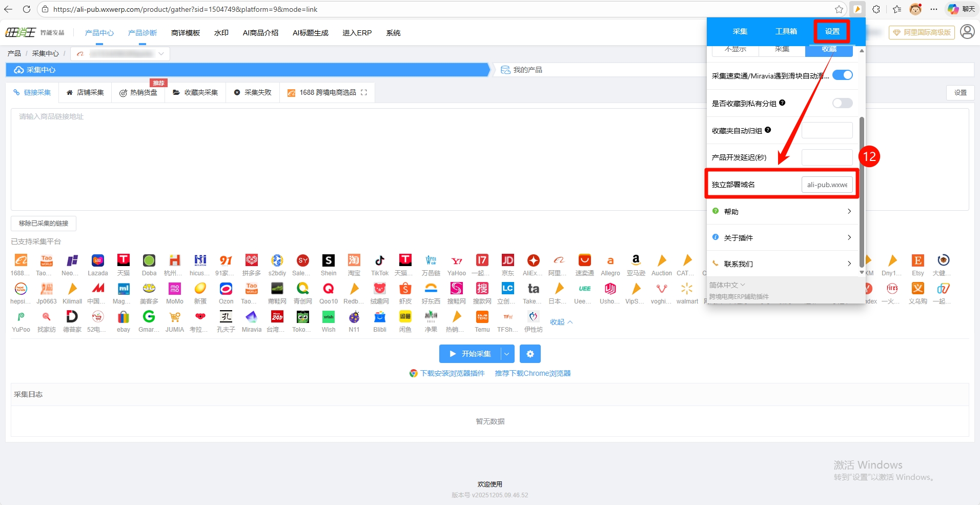Switch to the 店铺采集 tab

click(x=85, y=92)
